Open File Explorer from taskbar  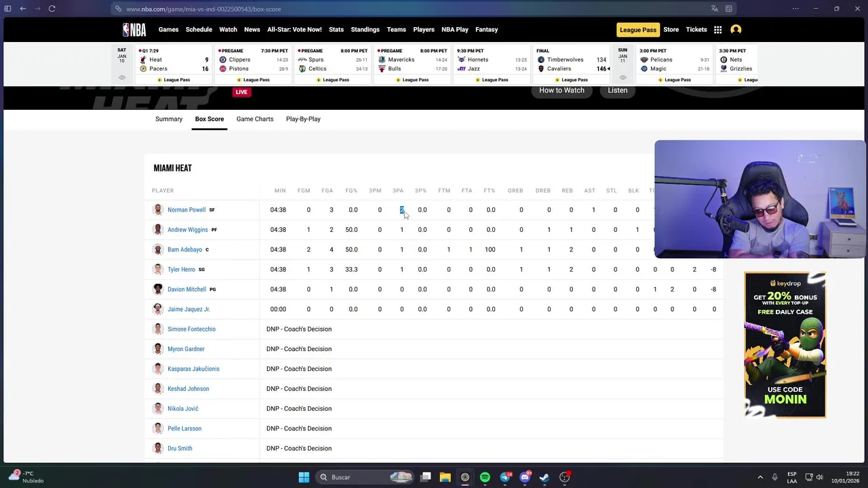pyautogui.click(x=445, y=477)
